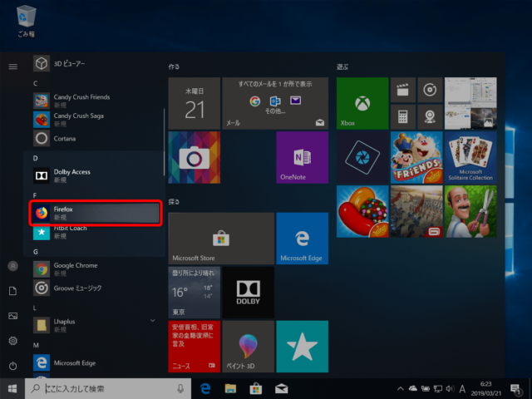Open the Groove Music small tile
The height and width of the screenshot is (399, 532).
click(x=431, y=90)
